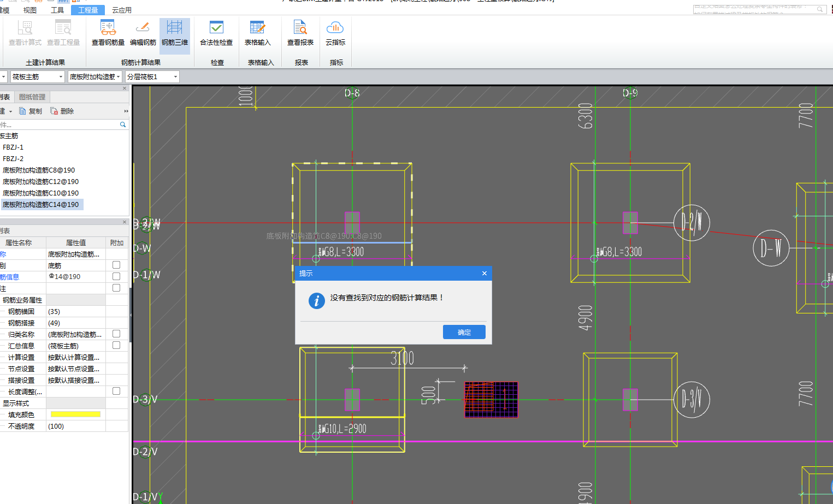
Task: Click the component search input field
Action: (59, 124)
